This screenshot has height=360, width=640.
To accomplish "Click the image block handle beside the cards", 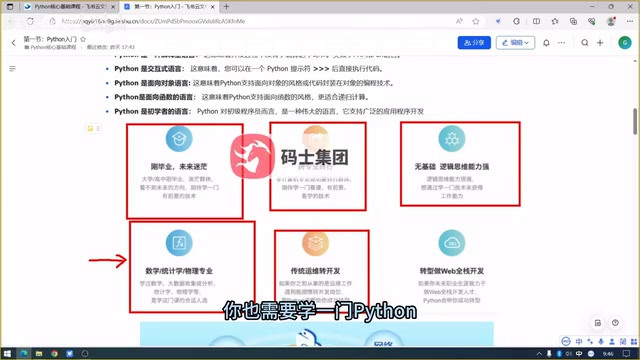I will [93, 129].
